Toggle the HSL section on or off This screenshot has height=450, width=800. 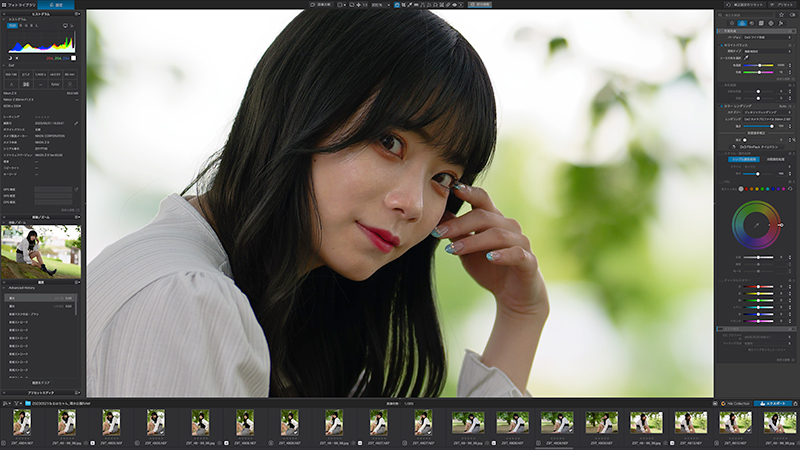722,182
